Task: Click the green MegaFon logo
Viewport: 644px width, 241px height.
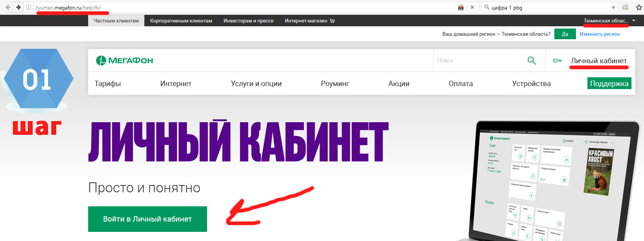Action: [125, 61]
